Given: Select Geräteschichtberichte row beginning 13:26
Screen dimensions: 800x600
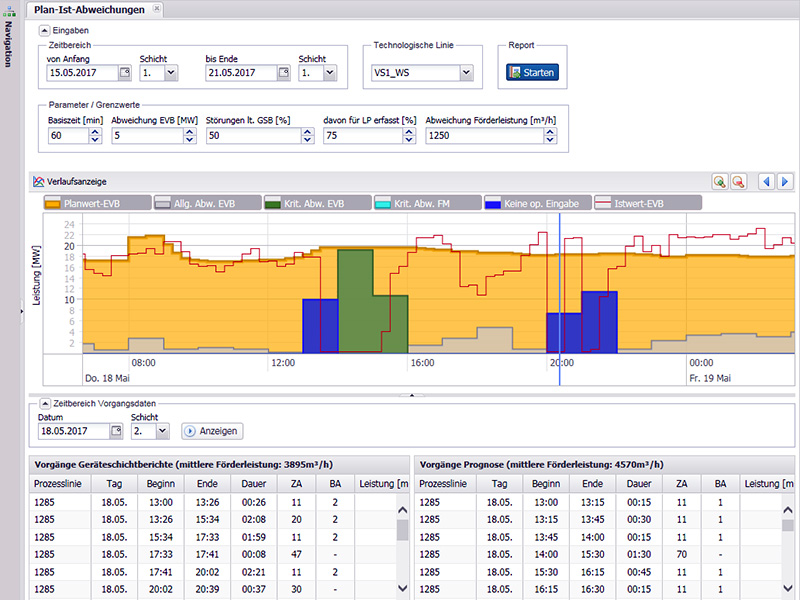Looking at the screenshot, I should point(213,519).
